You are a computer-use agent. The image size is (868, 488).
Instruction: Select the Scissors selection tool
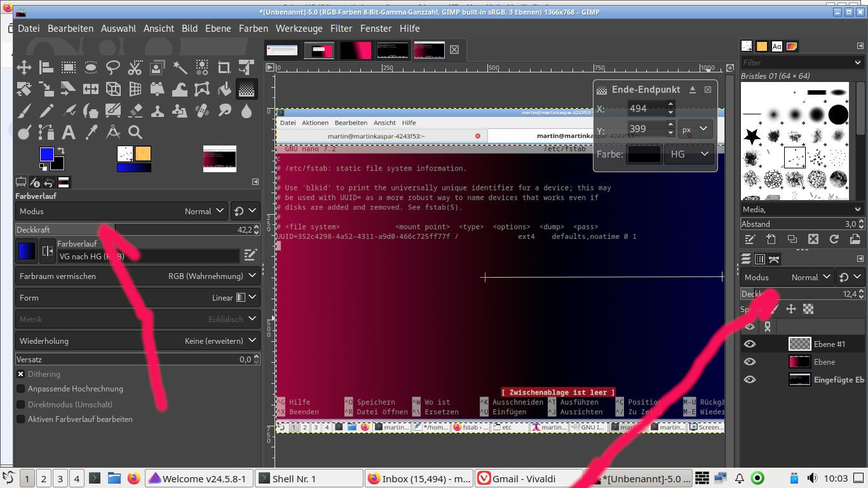coord(135,67)
